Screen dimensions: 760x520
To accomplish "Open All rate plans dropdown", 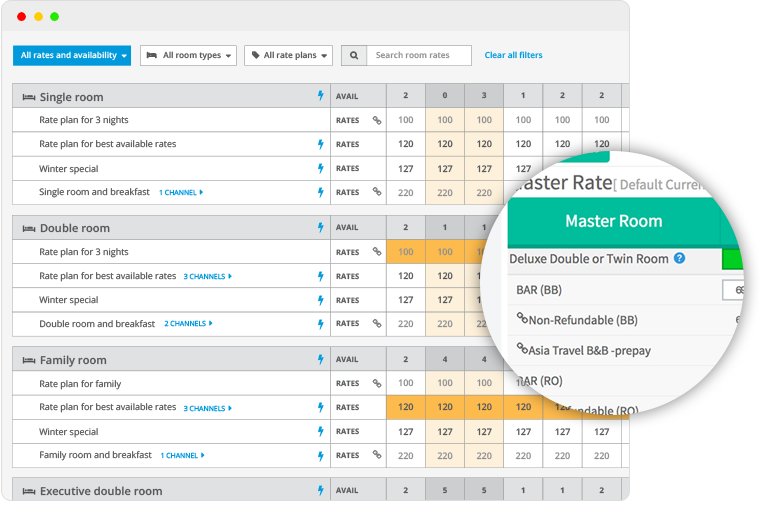I will pyautogui.click(x=288, y=55).
